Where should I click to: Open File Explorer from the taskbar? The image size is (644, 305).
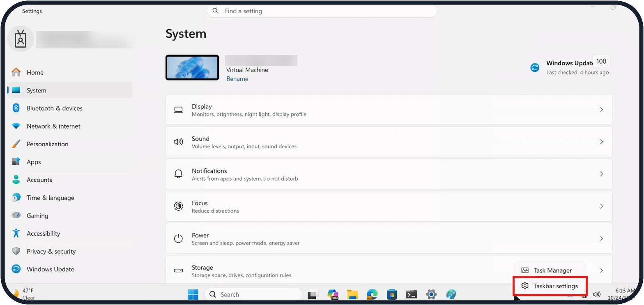pyautogui.click(x=352, y=294)
